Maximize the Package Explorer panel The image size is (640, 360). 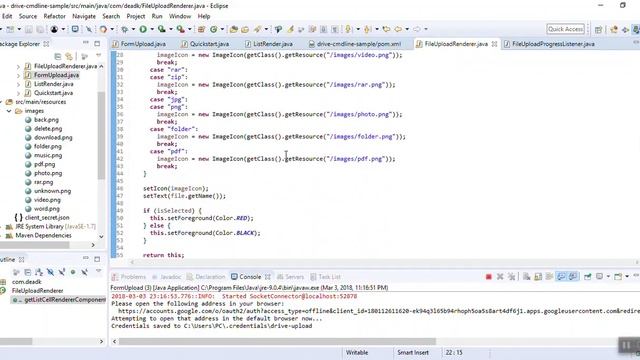coord(97,43)
